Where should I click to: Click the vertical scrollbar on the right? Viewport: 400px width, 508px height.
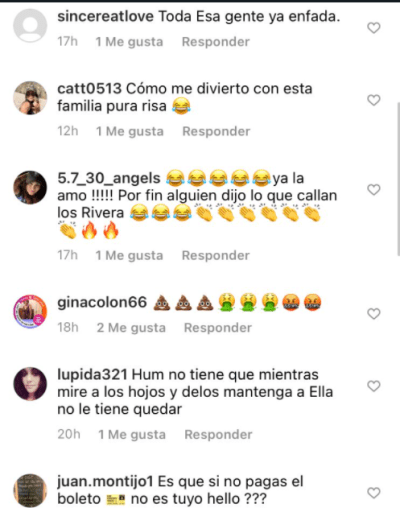(x=398, y=178)
